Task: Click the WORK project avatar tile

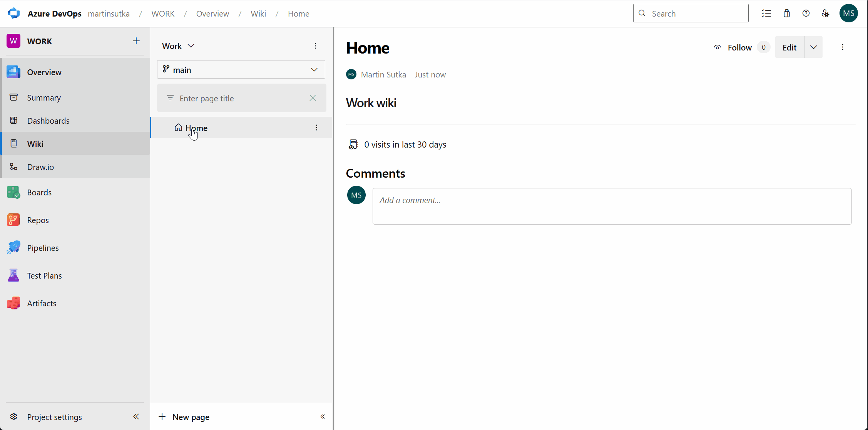Action: [x=13, y=41]
